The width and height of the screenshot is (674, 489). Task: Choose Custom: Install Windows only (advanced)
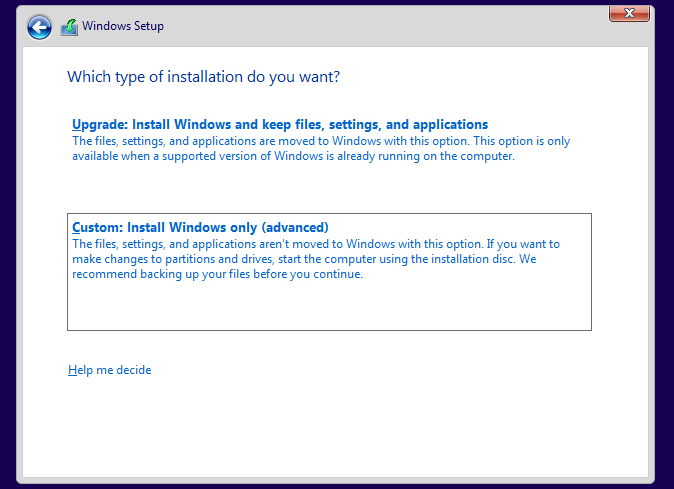200,227
